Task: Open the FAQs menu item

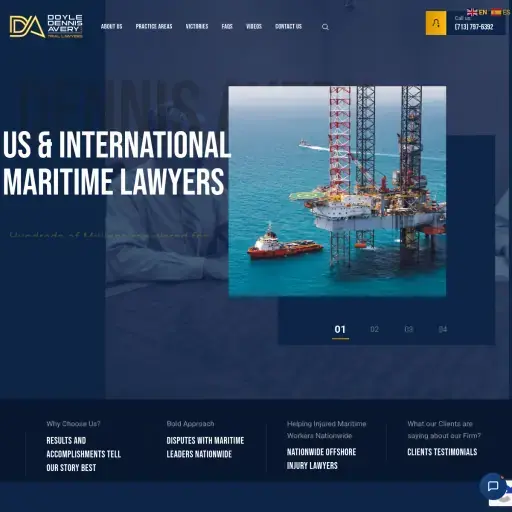Action: tap(227, 26)
